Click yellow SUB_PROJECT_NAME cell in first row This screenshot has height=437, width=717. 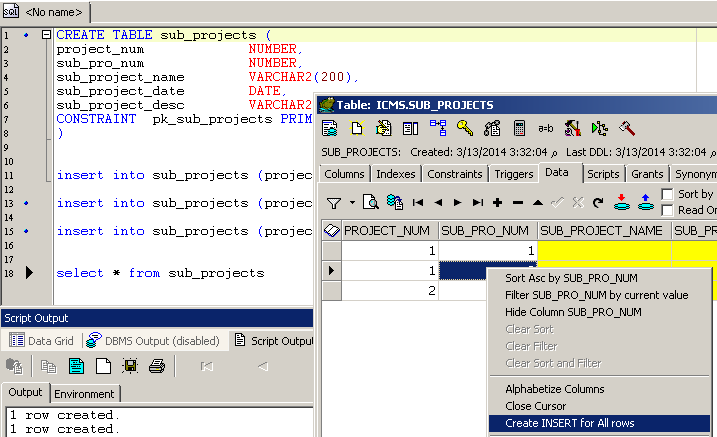click(604, 251)
